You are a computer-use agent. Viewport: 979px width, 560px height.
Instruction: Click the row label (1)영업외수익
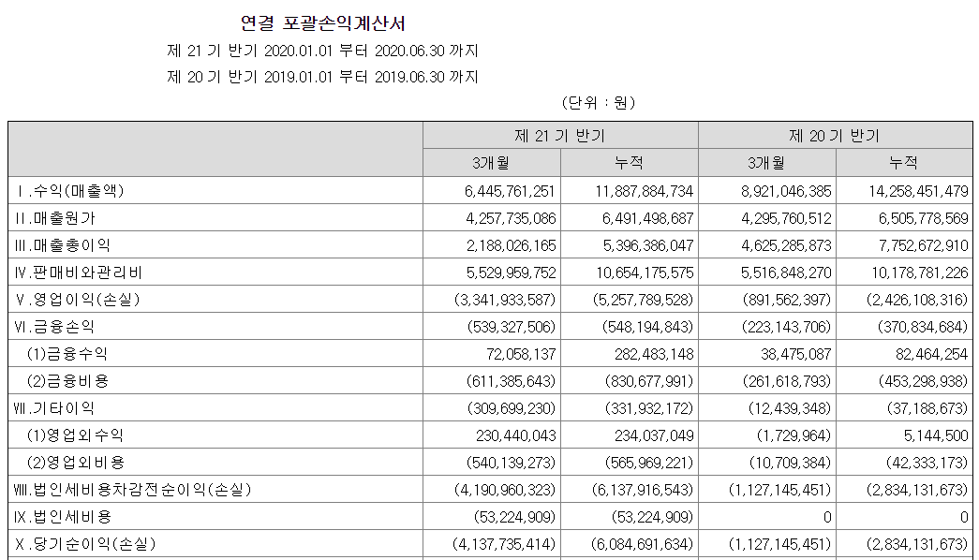point(75,435)
